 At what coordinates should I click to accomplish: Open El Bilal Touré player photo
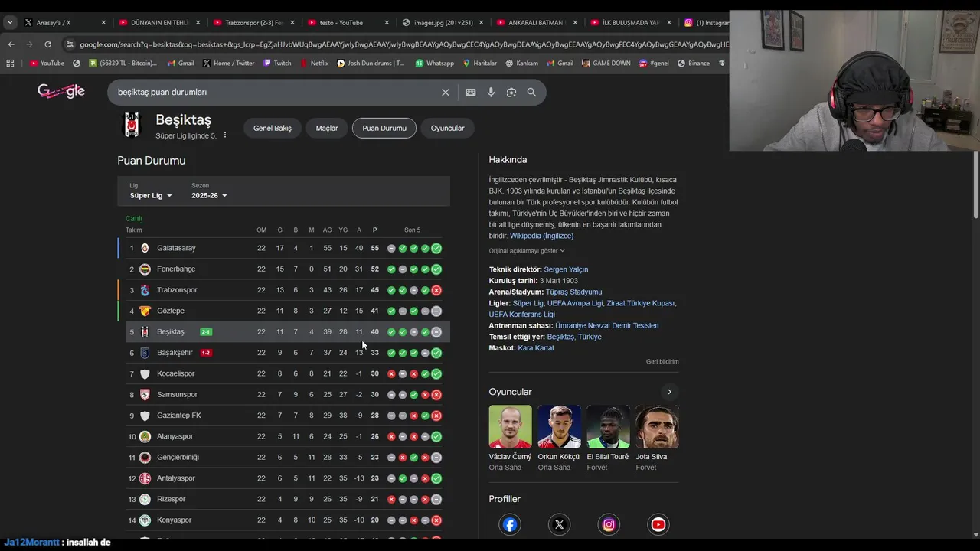click(x=608, y=426)
